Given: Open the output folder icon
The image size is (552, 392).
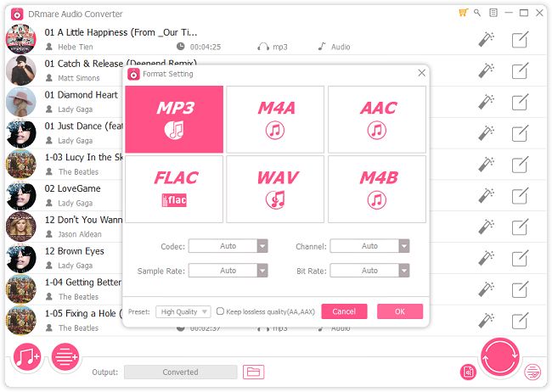Looking at the screenshot, I should [253, 372].
